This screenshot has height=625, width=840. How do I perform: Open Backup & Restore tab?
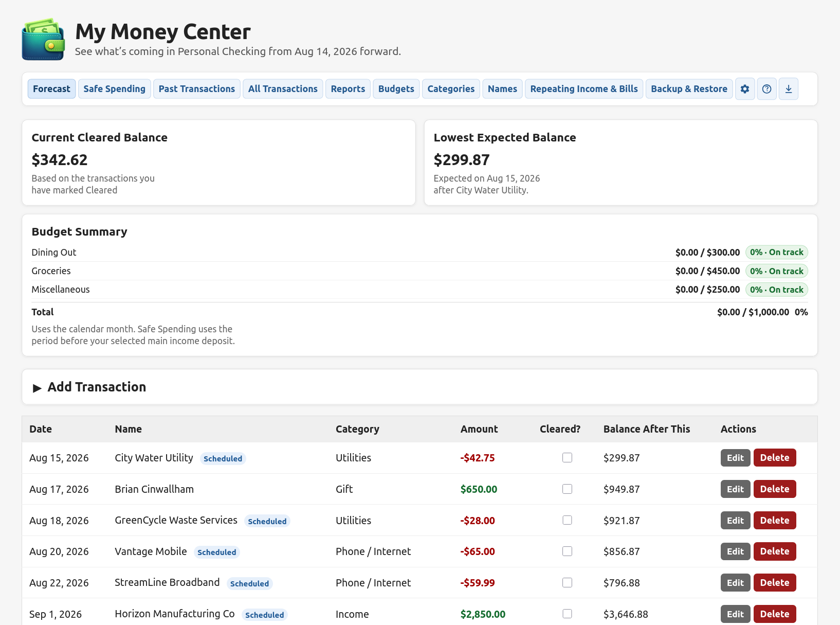689,89
